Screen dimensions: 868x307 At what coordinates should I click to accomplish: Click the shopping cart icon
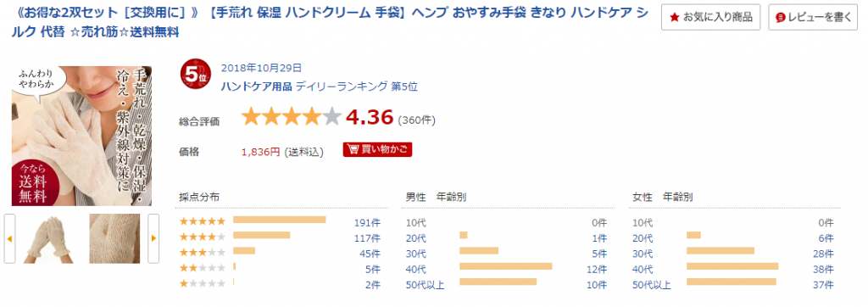tap(352, 149)
